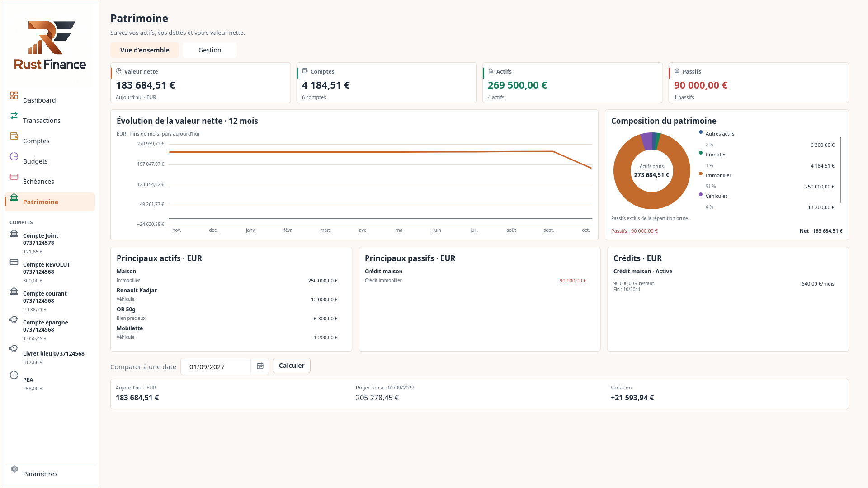Click the Actifs card house icon
The width and height of the screenshot is (868, 488).
point(491,71)
